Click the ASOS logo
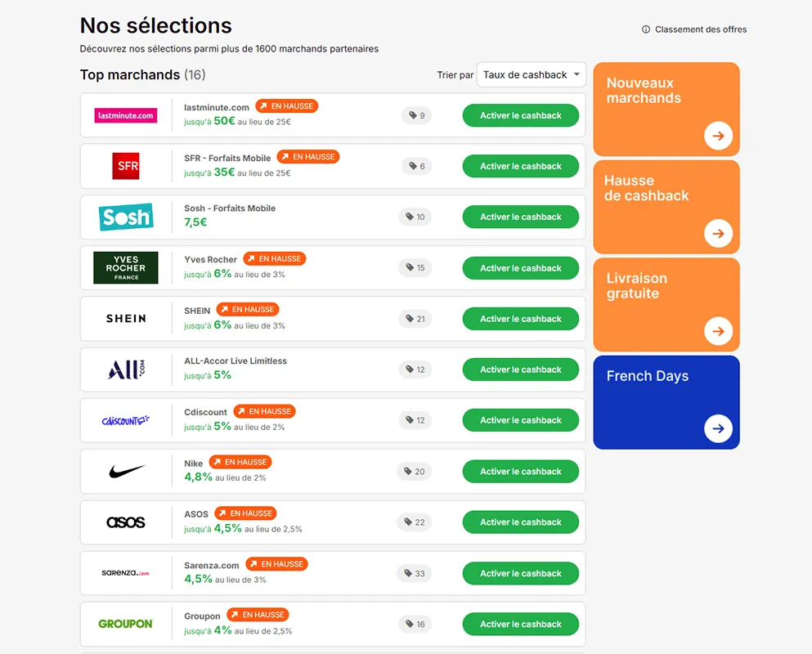The image size is (812, 654). coord(125,522)
